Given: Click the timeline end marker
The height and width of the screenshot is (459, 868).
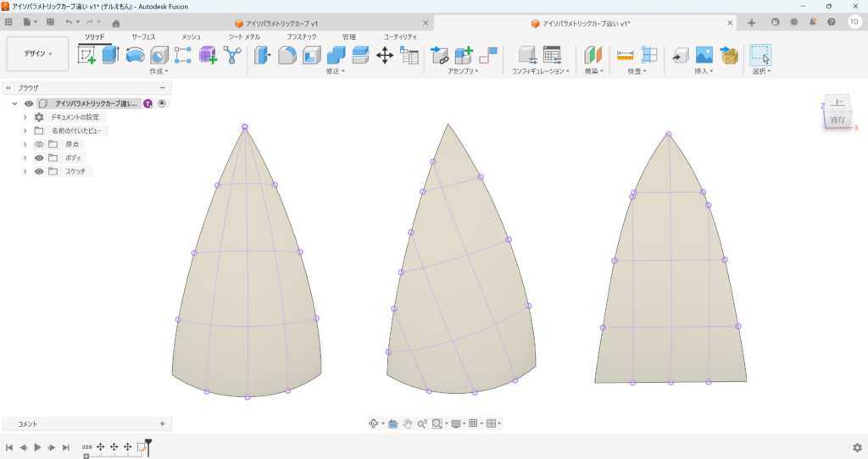Looking at the screenshot, I should click(147, 443).
